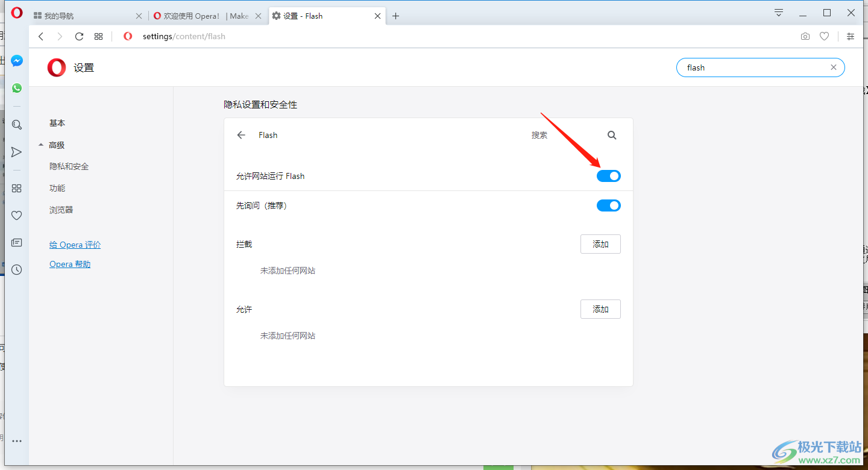This screenshot has height=470, width=868.
Task: Switch to 设置 - Flash tab
Action: pos(327,16)
